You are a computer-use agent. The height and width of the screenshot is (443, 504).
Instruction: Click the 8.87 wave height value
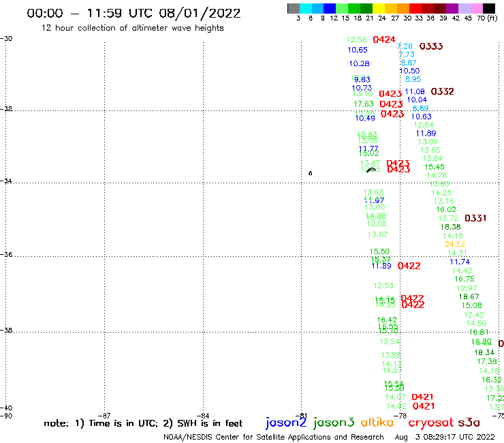(409, 63)
